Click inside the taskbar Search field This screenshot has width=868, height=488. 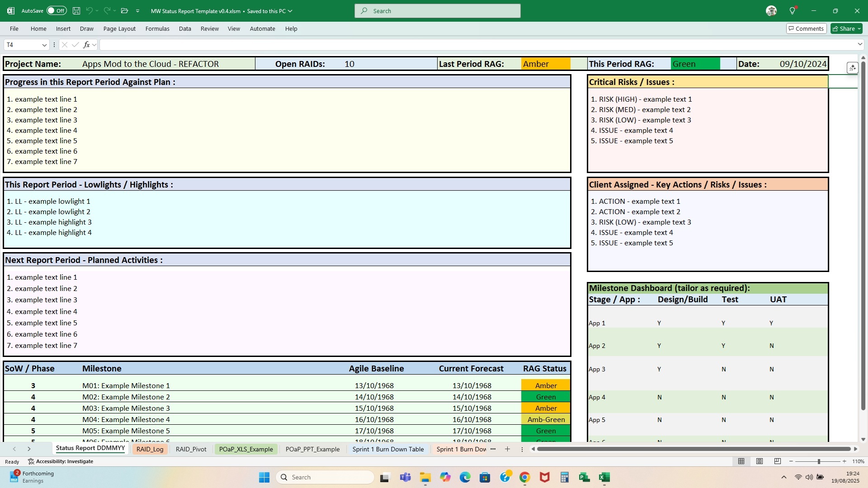325,477
